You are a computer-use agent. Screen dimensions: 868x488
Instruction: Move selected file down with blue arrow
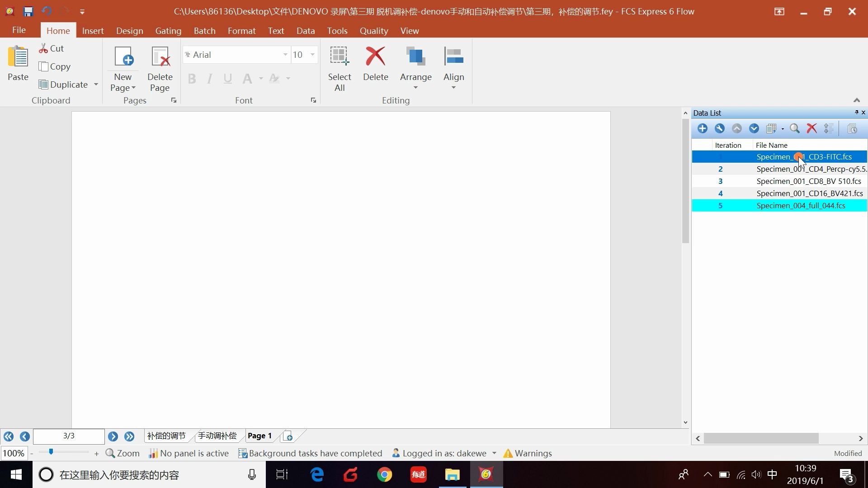click(x=754, y=129)
